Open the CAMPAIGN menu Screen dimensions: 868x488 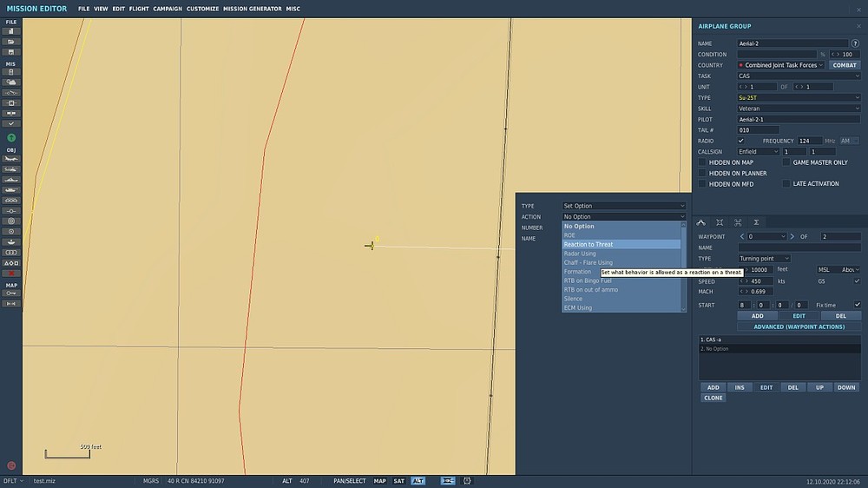pyautogui.click(x=168, y=9)
